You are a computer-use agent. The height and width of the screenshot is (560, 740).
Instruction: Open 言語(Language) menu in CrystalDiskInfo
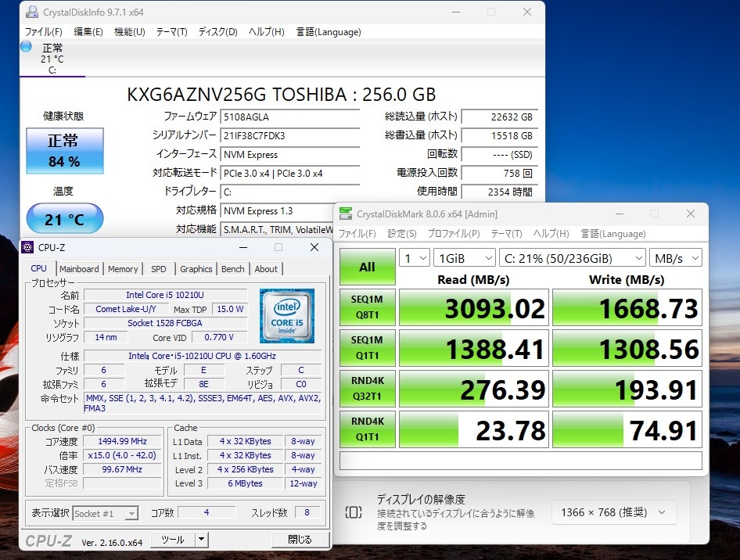(x=329, y=31)
